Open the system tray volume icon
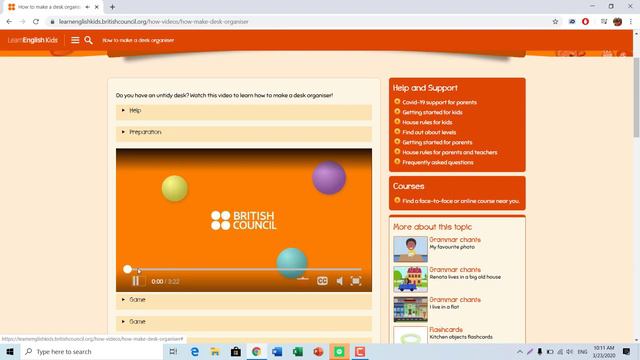This screenshot has width=640, height=360. tap(569, 351)
